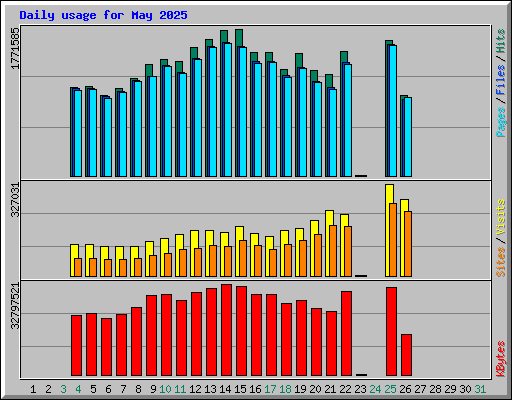Click the cyan pages bar for day 26
This screenshot has height=400, width=512.
[x=408, y=137]
